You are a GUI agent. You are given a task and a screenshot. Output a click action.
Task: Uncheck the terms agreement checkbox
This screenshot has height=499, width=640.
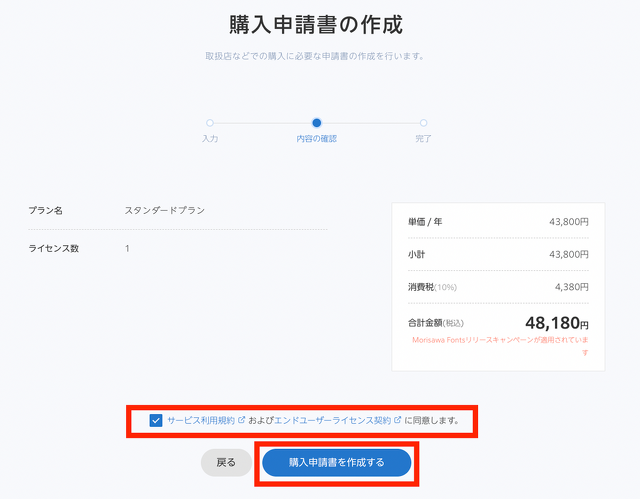pyautogui.click(x=155, y=421)
